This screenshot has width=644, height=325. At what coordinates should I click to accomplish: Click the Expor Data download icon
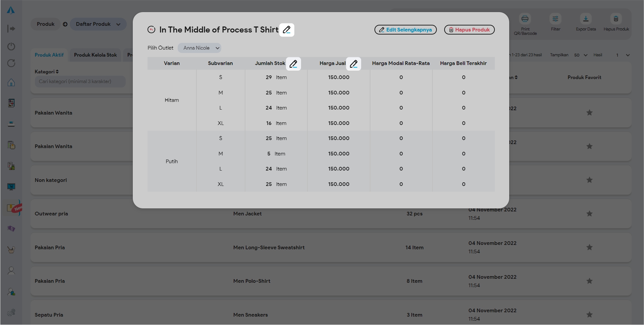[x=586, y=19]
